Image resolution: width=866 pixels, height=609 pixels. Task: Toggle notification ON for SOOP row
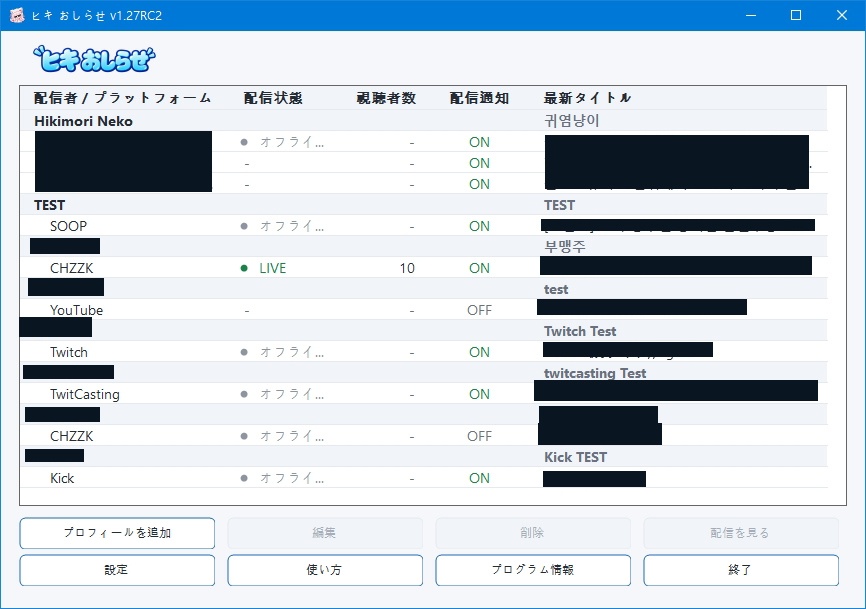[x=479, y=226]
